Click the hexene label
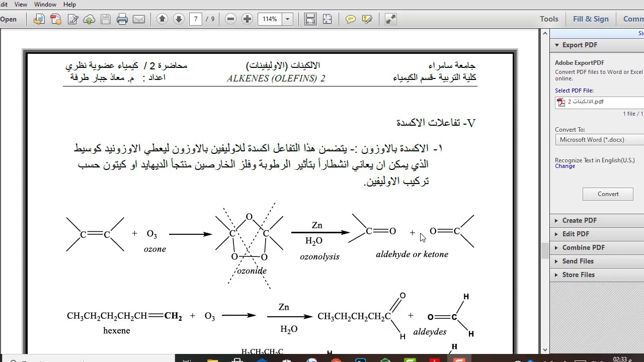 click(x=117, y=331)
